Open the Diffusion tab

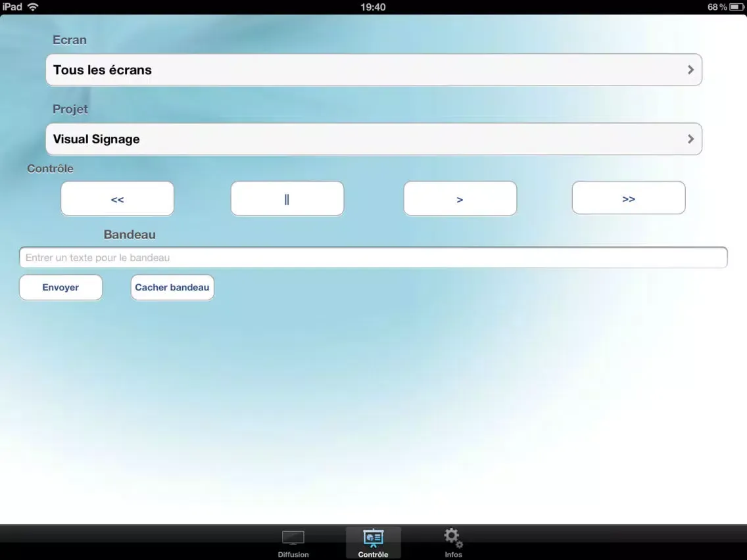tap(293, 543)
